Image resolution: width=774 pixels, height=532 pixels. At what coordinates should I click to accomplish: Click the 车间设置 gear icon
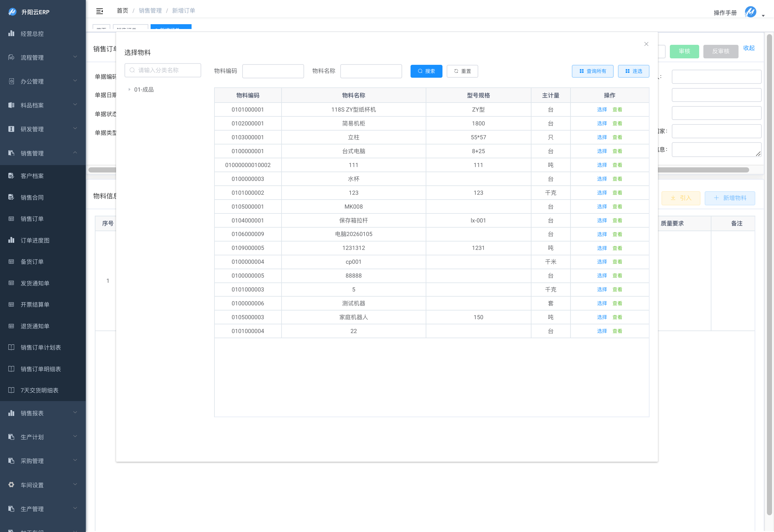click(11, 485)
